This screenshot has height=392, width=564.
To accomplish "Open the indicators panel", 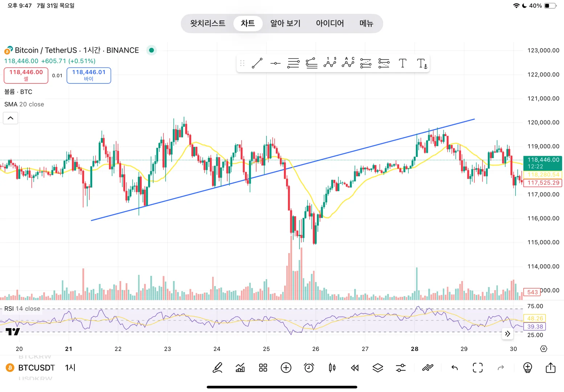I will (240, 368).
